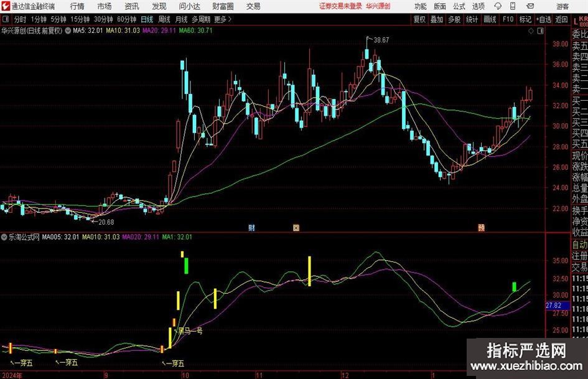Toggle the main chart indicator settings circle

[x=67, y=30]
